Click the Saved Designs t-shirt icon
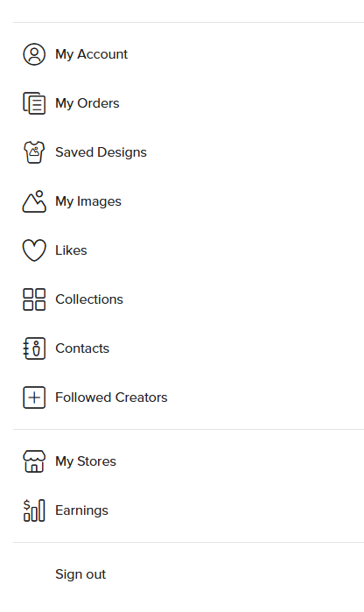 click(34, 152)
